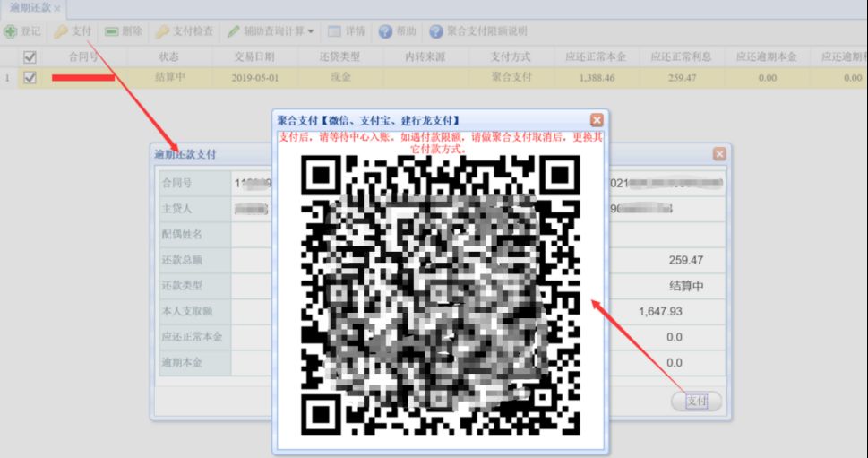Click the 逾期本金 field label
Screen dimensions: 868x458
click(182, 363)
